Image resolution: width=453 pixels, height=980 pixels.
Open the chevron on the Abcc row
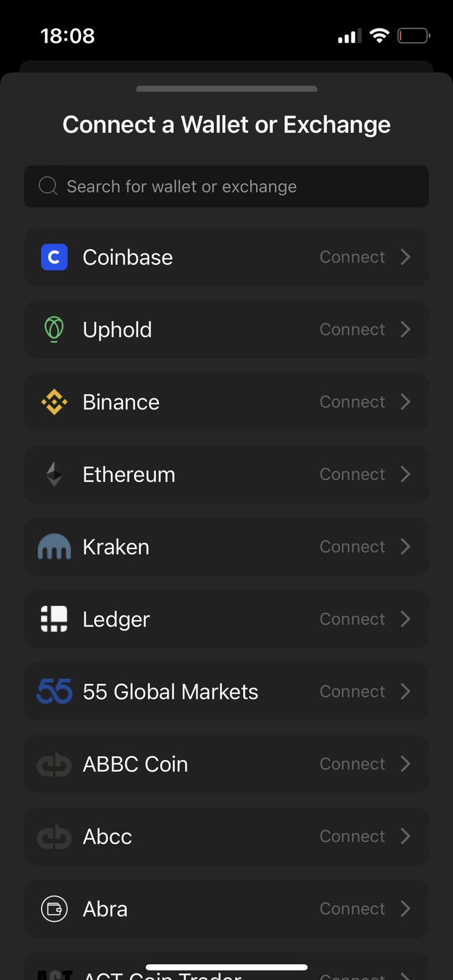pyautogui.click(x=405, y=836)
